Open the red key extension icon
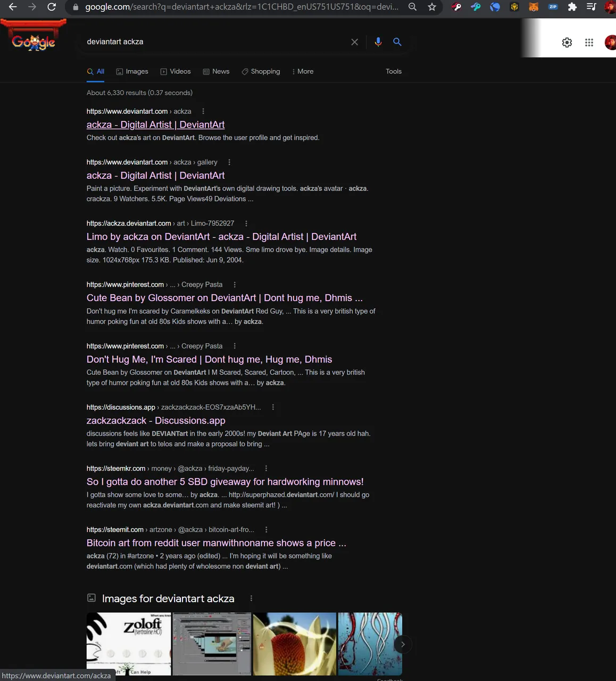This screenshot has height=681, width=616. (x=456, y=7)
